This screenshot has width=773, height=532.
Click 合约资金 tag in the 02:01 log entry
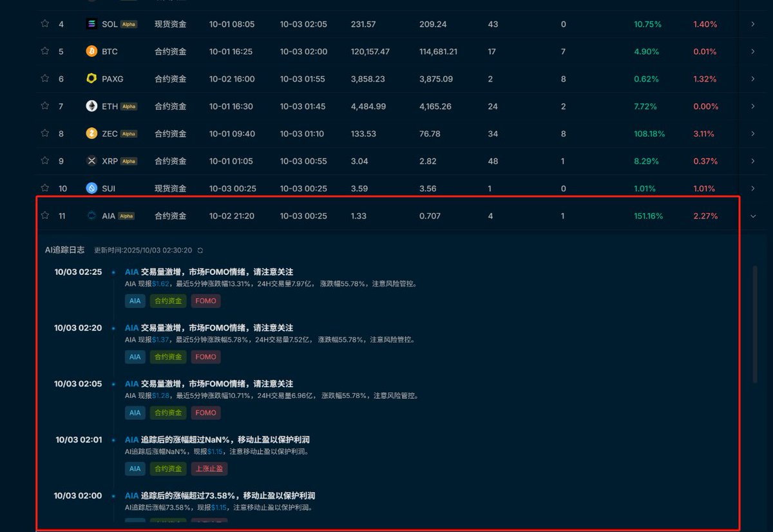(x=168, y=469)
